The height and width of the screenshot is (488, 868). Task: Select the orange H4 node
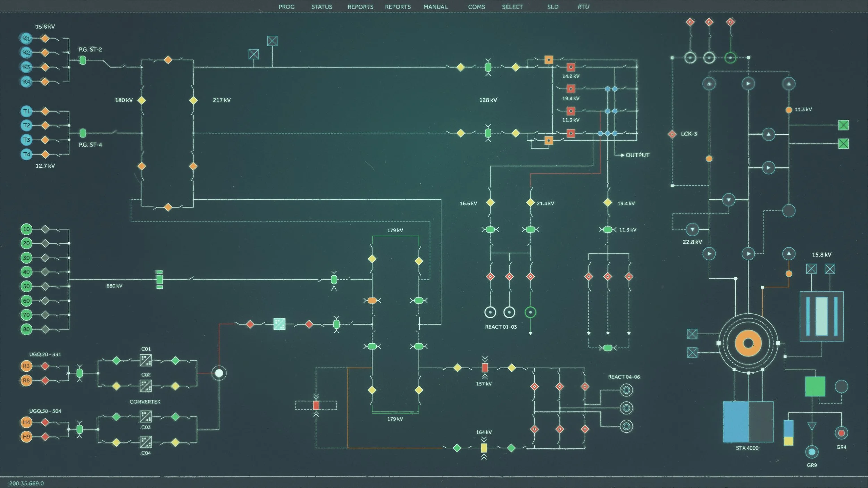coord(26,422)
